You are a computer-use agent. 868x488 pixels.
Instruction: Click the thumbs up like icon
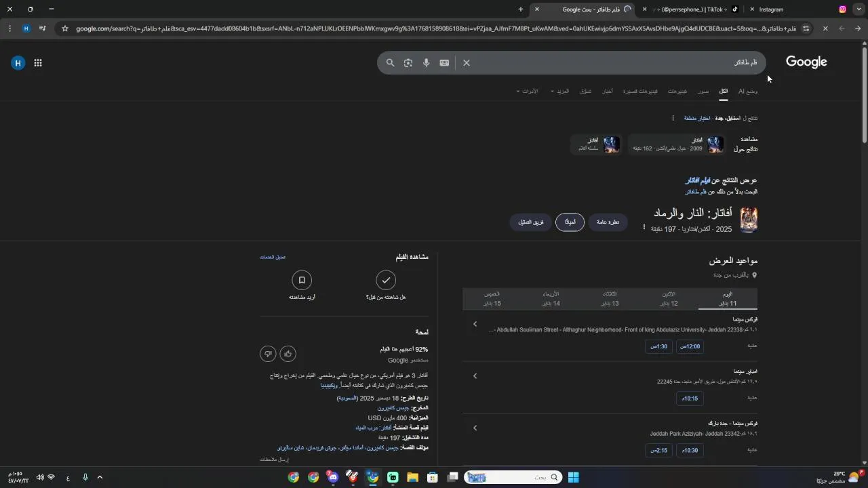pos(288,353)
